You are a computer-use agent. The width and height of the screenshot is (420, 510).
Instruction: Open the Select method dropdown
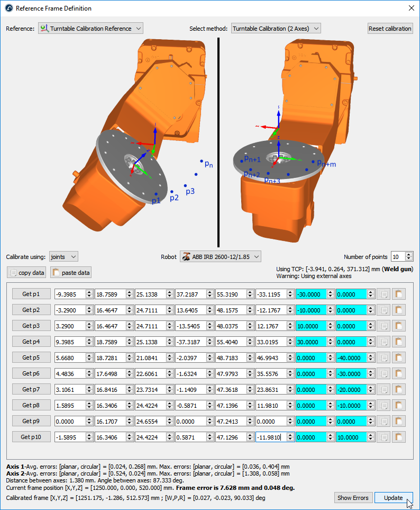[276, 29]
